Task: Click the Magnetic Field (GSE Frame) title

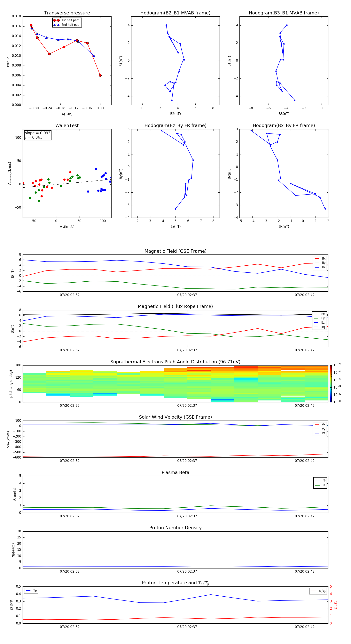Action: point(175,251)
